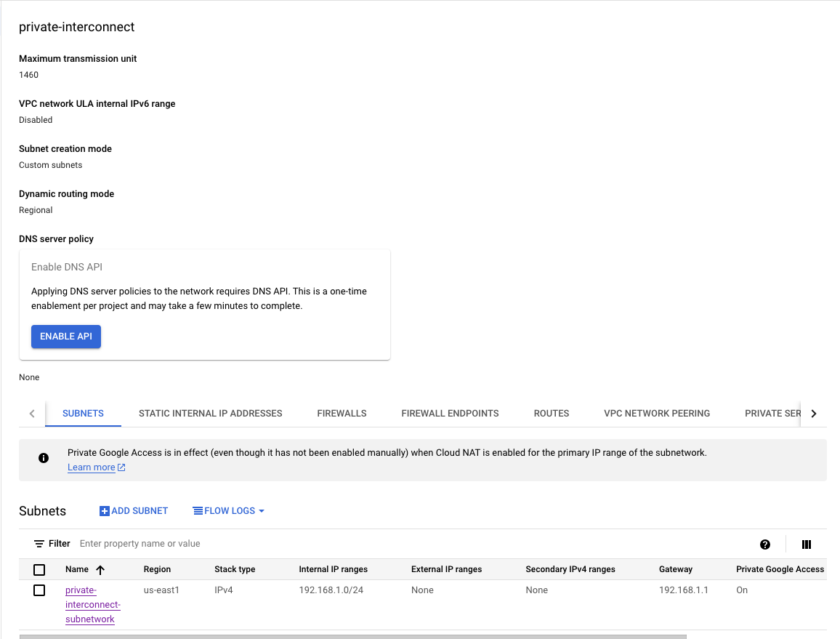Check the private-interconnect-subnetwork row checkbox

(x=39, y=590)
